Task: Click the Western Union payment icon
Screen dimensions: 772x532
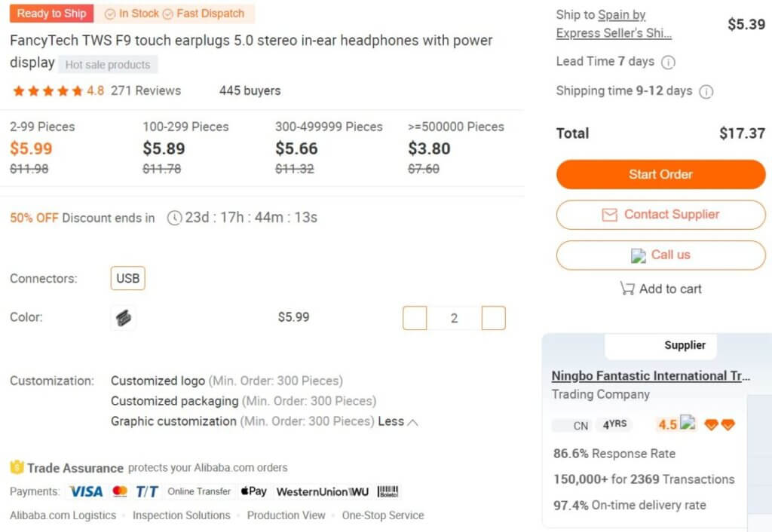Action: click(x=323, y=492)
